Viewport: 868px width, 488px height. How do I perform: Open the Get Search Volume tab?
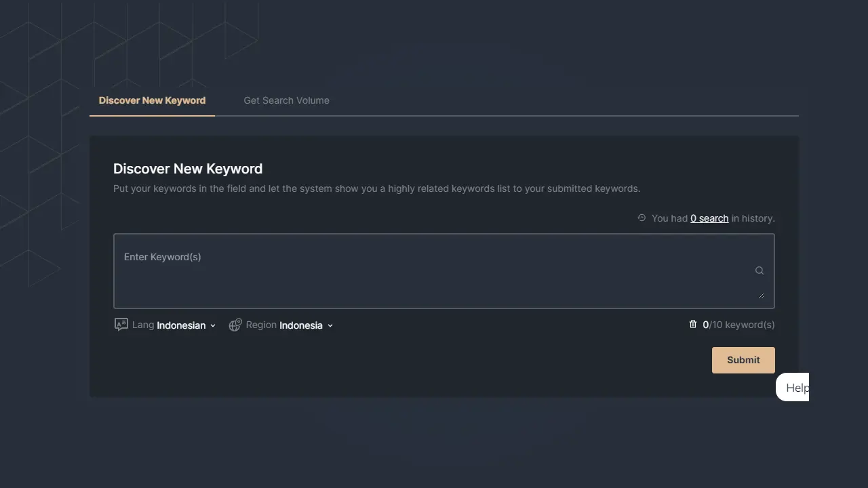[x=286, y=100]
